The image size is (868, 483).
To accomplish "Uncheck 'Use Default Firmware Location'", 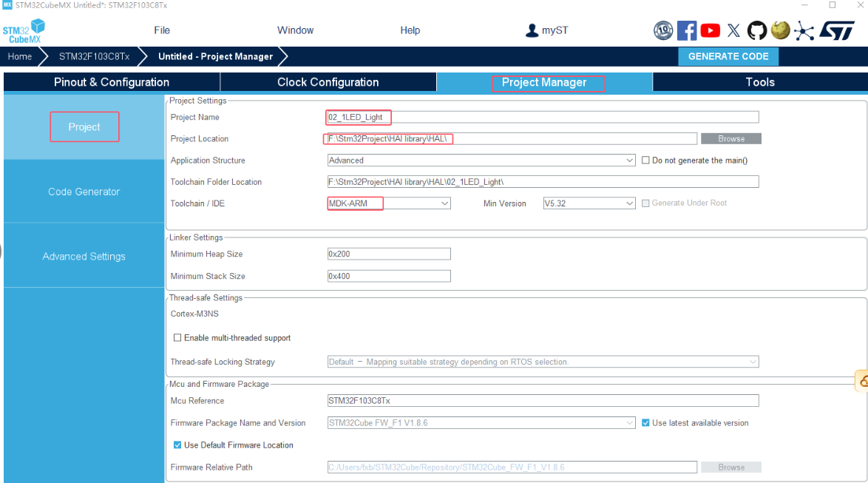I will pos(177,445).
